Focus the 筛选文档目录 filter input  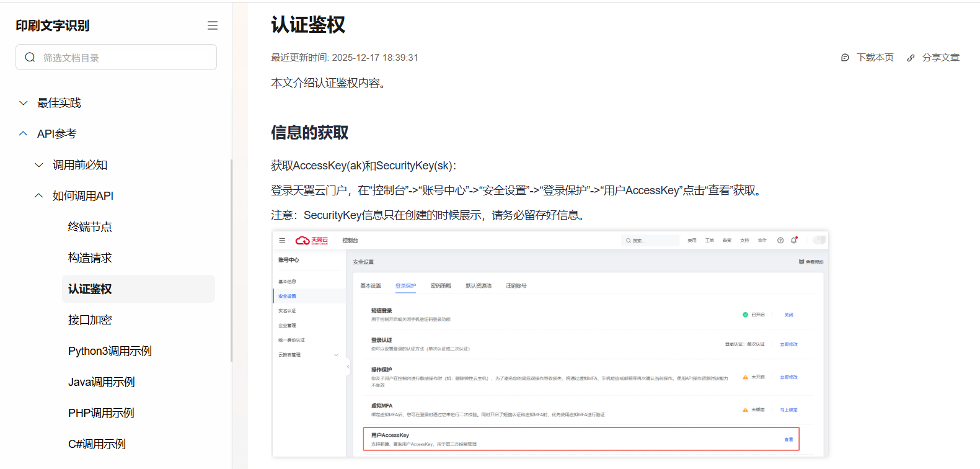pyautogui.click(x=116, y=57)
